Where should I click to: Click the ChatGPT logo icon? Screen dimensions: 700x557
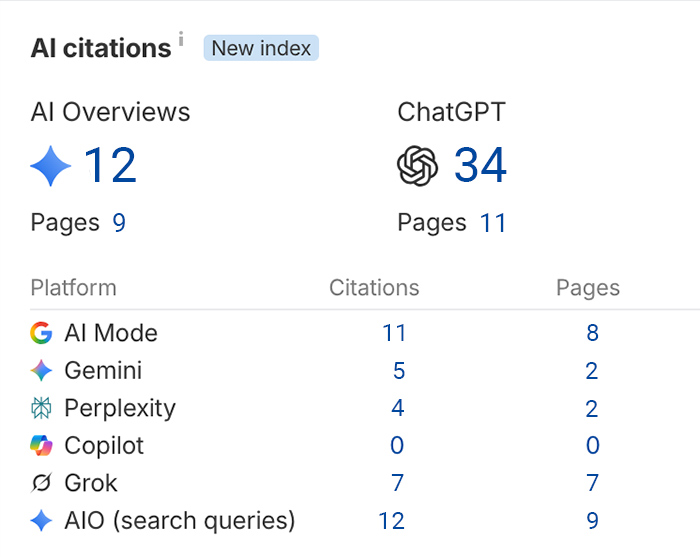click(x=417, y=166)
